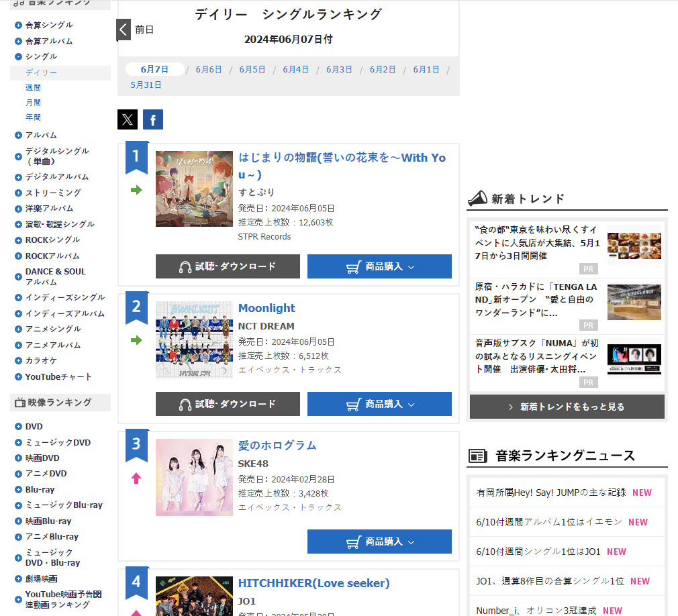Open 商品購入 dropdown for Moonlight
This screenshot has width=678, height=616.
point(380,404)
